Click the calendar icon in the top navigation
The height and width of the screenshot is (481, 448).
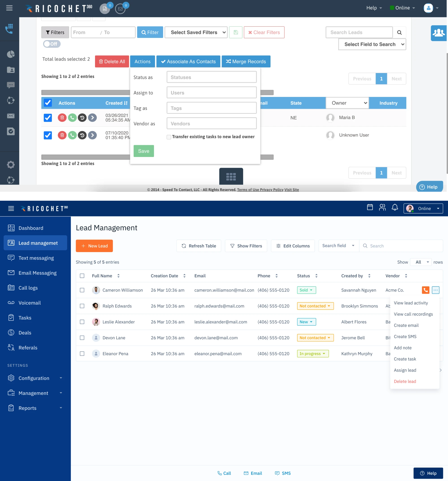(370, 208)
